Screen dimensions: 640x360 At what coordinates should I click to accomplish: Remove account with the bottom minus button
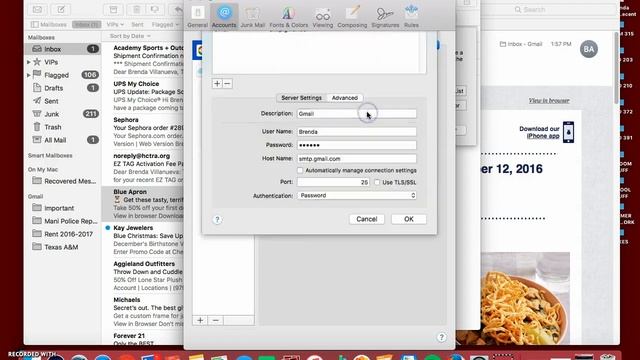pyautogui.click(x=216, y=320)
